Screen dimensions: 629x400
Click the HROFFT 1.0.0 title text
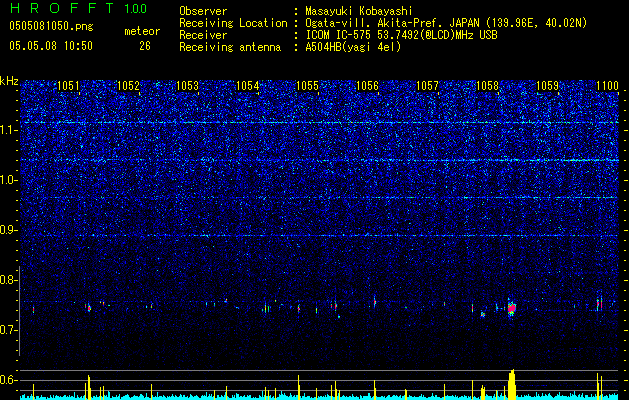(78, 8)
